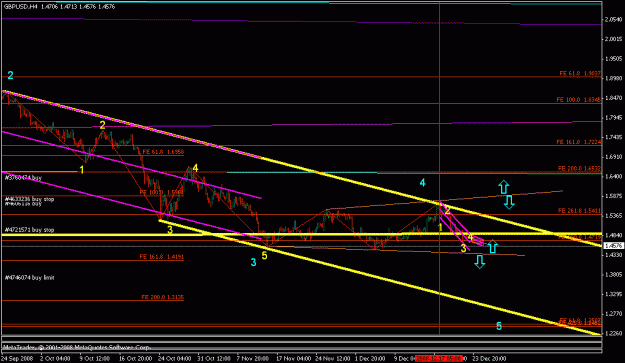Click the 'FE 161.8 1.4191' Fibonacci label
This screenshot has width=625, height=363.
[161, 257]
